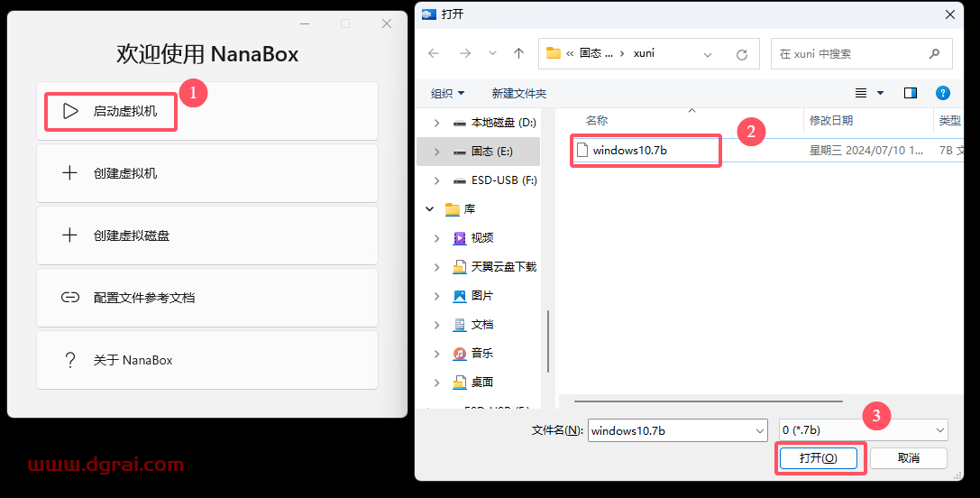
Task: Open 配置文件参考文档 link entry
Action: [x=207, y=298]
